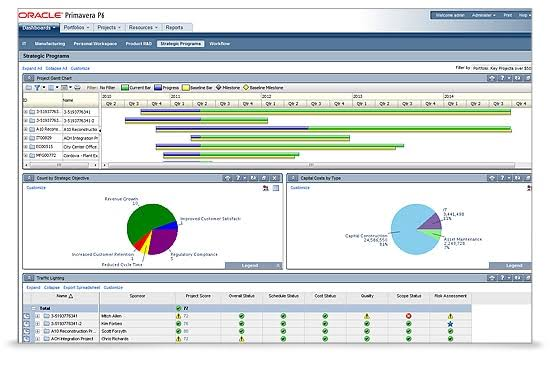Click chart view icon in Strategic Objective panel
550x367 pixels.
(x=266, y=188)
